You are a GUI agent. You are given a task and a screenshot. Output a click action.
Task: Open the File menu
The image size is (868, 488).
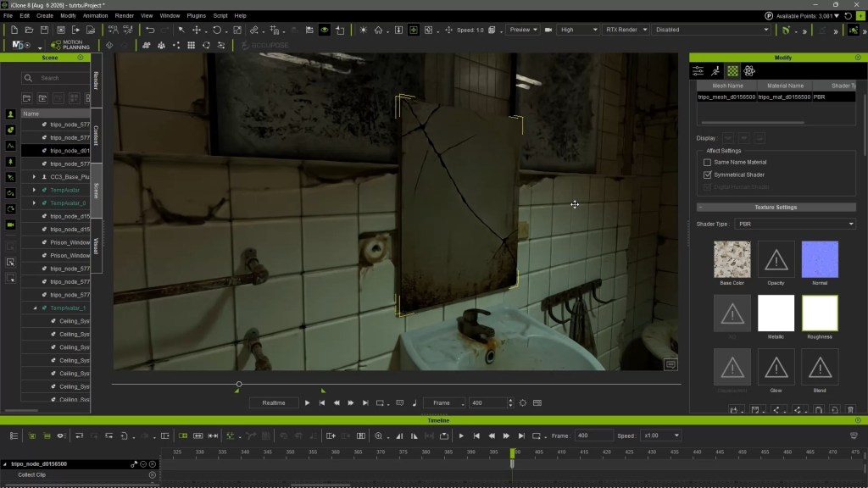click(8, 15)
